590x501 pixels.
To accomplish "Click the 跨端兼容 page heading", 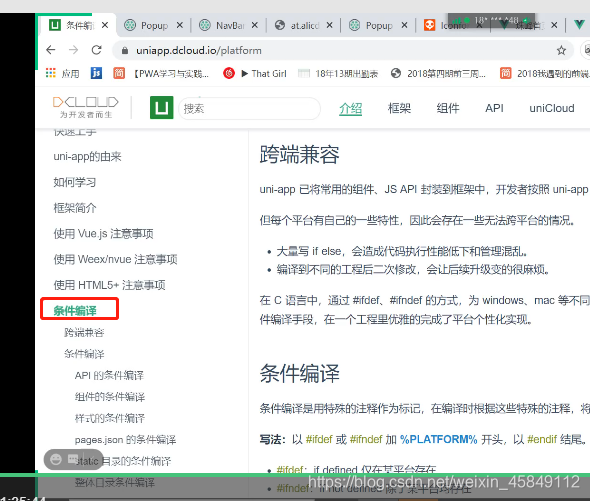I will click(x=300, y=155).
